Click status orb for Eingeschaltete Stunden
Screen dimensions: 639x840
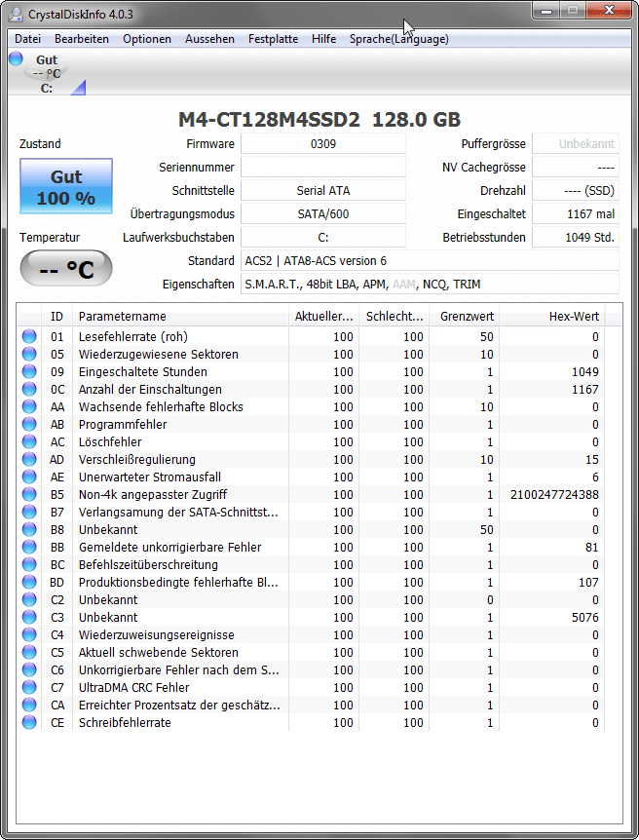click(x=29, y=372)
